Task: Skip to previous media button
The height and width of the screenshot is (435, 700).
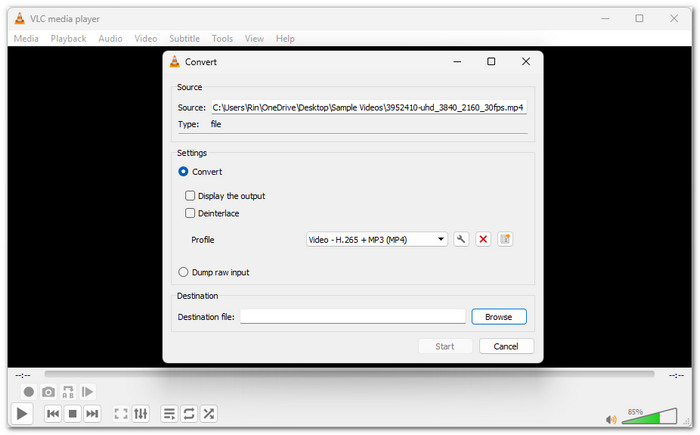Action: point(53,414)
